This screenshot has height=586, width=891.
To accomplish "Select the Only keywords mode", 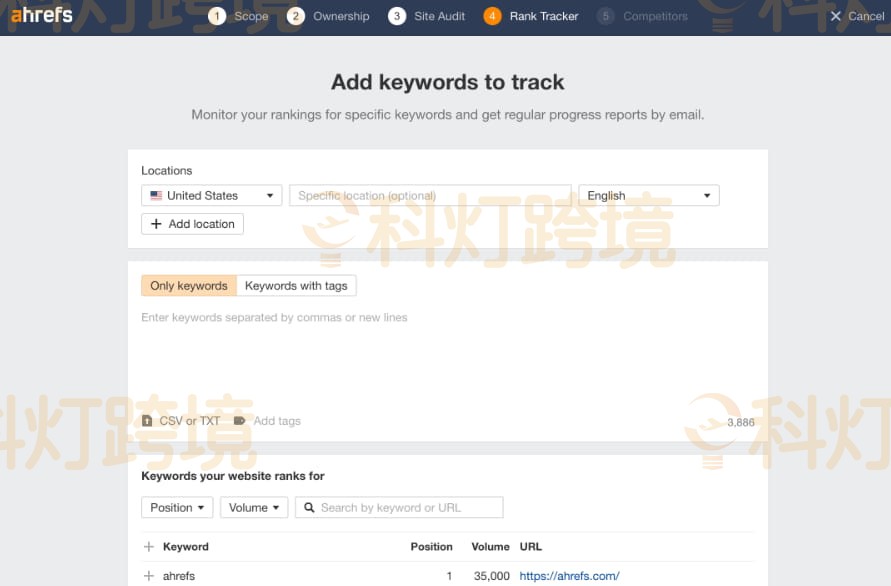I will tap(189, 286).
